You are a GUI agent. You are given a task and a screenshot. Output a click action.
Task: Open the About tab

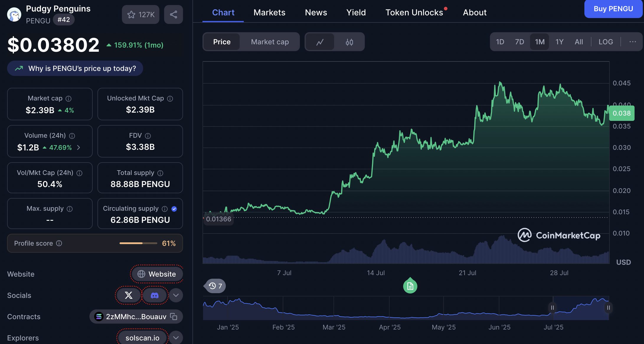[x=475, y=12]
